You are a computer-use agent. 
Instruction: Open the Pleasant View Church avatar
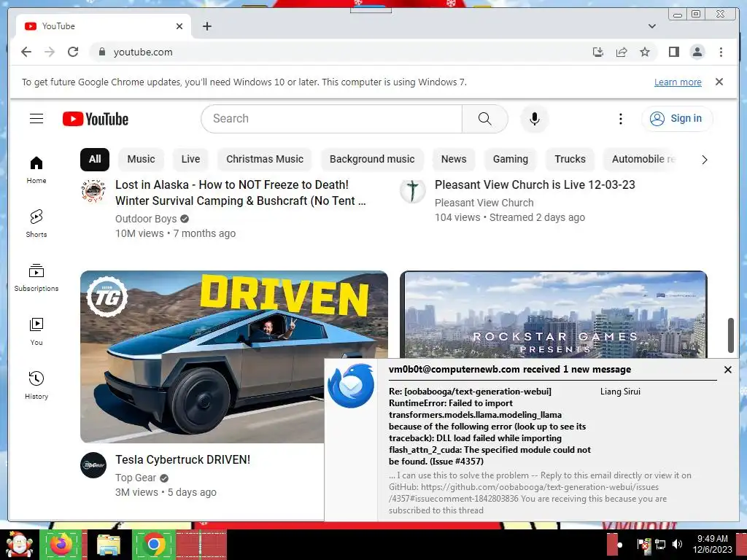413,191
